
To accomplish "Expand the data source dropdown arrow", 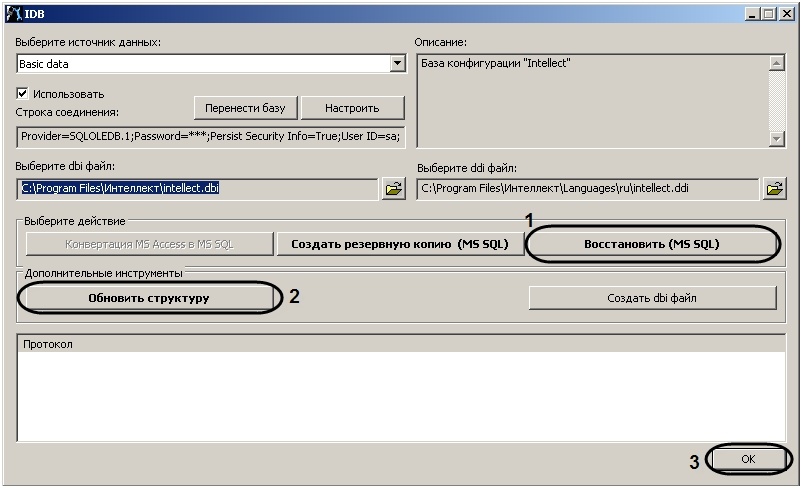I will (397, 64).
